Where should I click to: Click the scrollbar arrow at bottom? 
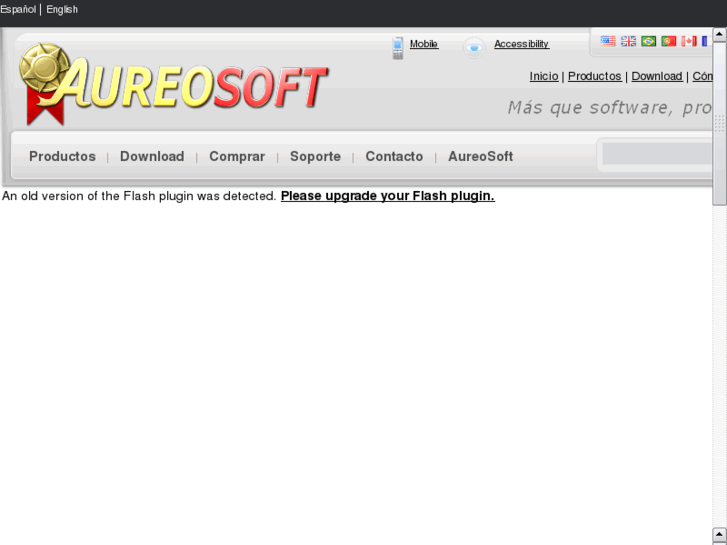(x=719, y=533)
